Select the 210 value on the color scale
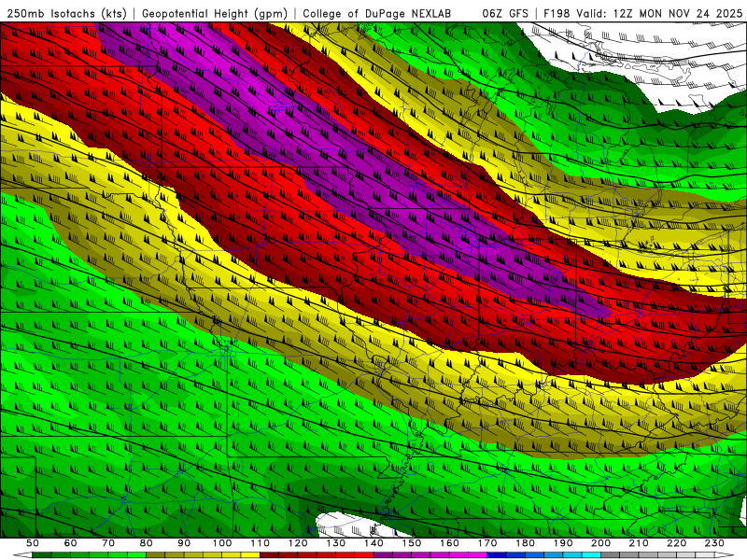The height and width of the screenshot is (560, 747). tap(639, 543)
